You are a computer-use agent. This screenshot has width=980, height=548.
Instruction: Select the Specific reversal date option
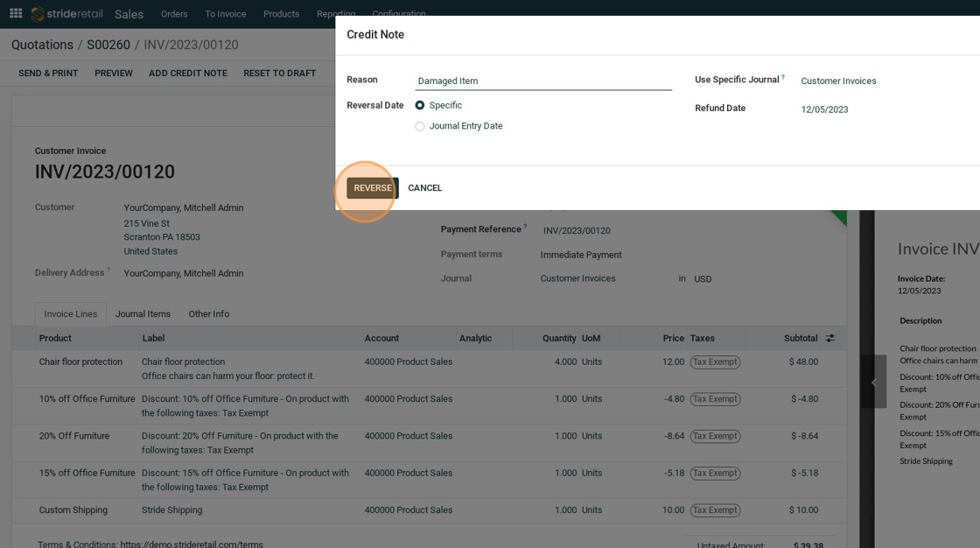[x=420, y=105]
